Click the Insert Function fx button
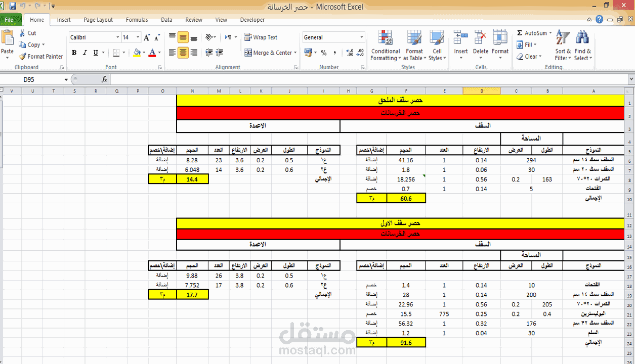The image size is (635, 364). pyautogui.click(x=105, y=79)
